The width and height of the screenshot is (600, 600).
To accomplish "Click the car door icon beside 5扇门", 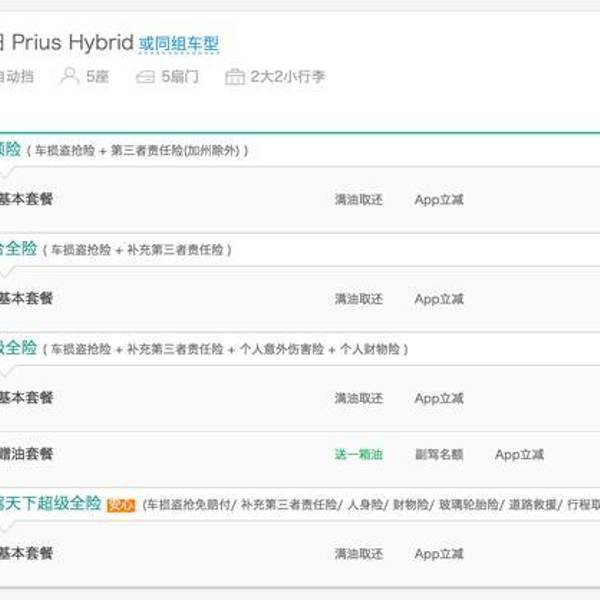I will click(145, 76).
